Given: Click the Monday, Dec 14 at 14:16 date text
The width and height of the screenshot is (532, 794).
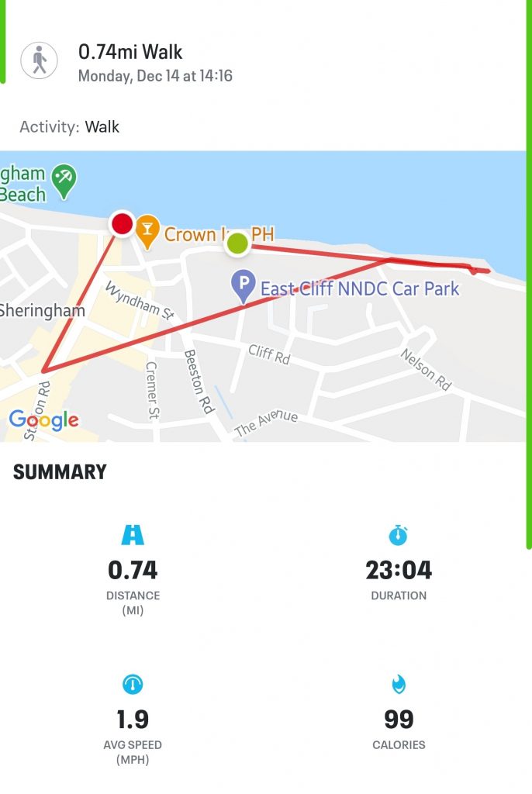Looking at the screenshot, I should tap(155, 76).
